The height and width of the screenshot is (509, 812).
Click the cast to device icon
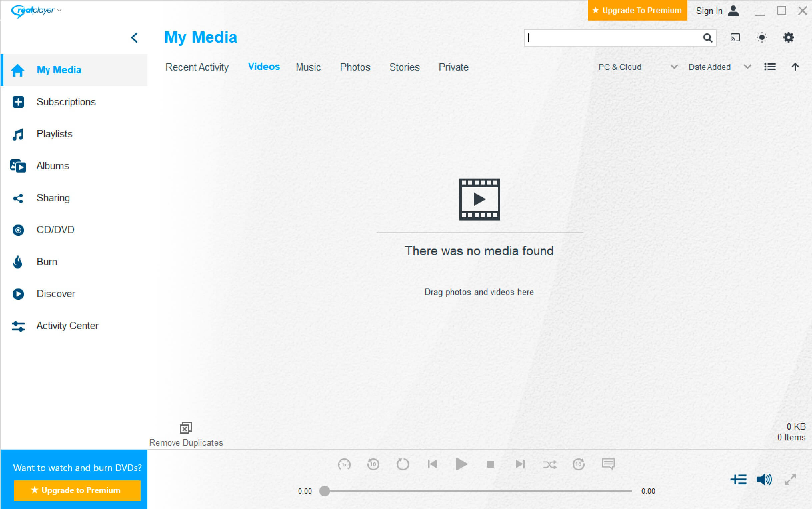tap(735, 38)
